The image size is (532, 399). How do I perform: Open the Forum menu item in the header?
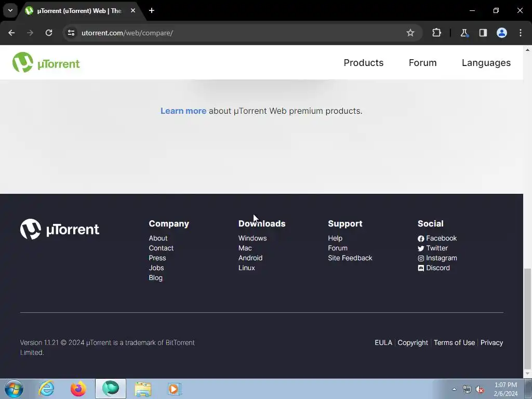point(422,63)
